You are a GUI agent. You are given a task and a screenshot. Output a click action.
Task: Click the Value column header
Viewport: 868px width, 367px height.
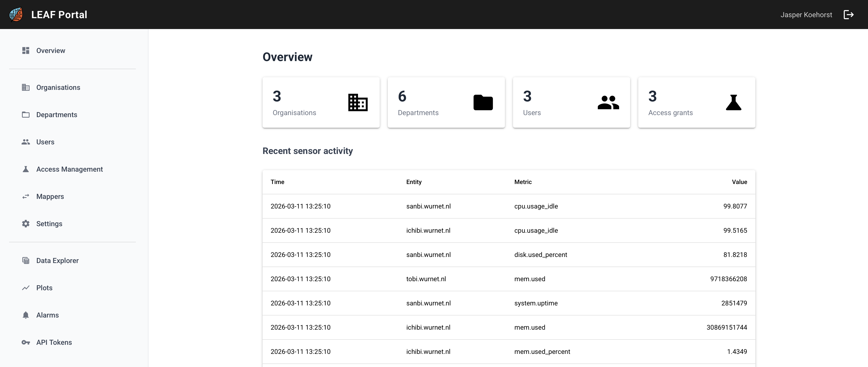click(739, 182)
